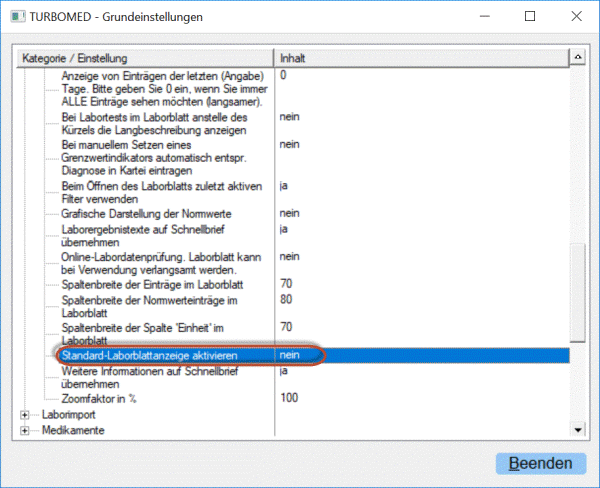
Task: Select 'Bei manuellem Setzen eines Grenzwertindikators' setting
Action: point(154,158)
